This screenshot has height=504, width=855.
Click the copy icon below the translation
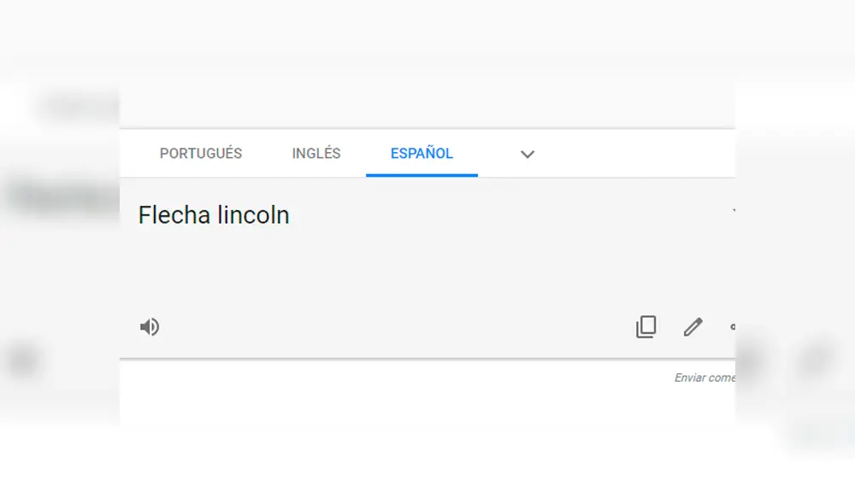(x=646, y=326)
